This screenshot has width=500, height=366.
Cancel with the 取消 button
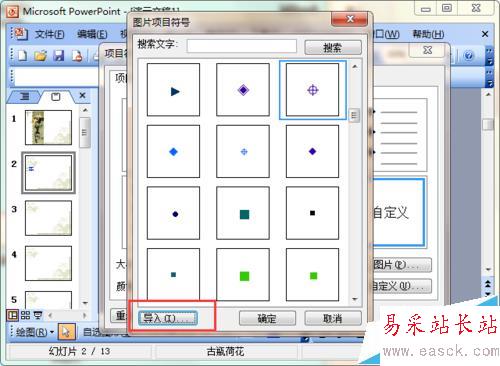coord(333,318)
